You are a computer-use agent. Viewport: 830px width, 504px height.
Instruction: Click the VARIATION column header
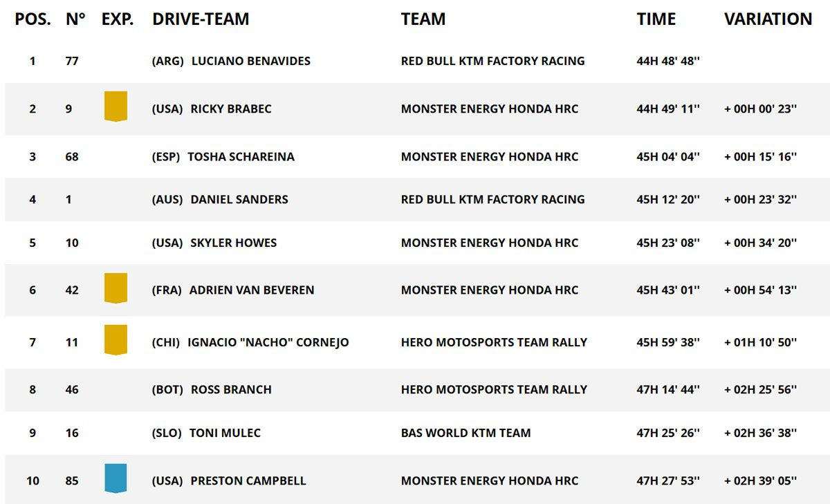768,19
